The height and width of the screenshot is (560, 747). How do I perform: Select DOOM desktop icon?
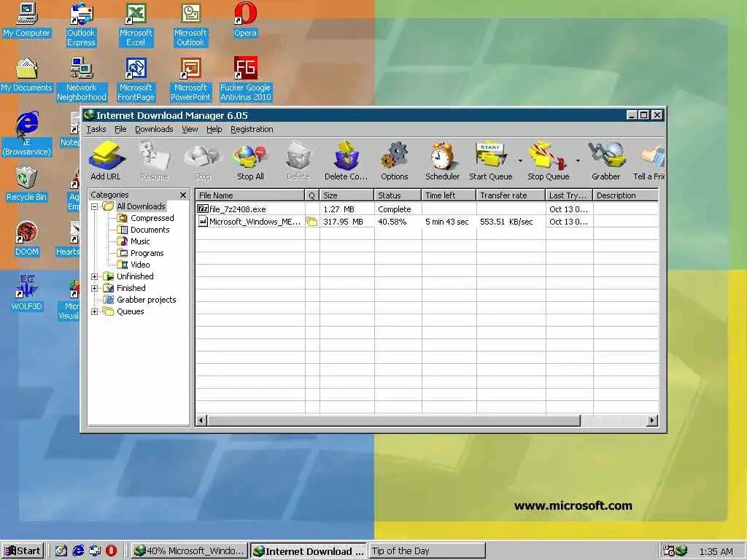point(27,238)
